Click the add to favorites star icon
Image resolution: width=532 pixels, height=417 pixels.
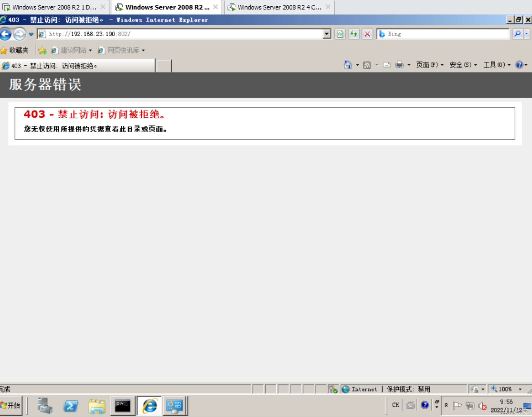tap(42, 50)
